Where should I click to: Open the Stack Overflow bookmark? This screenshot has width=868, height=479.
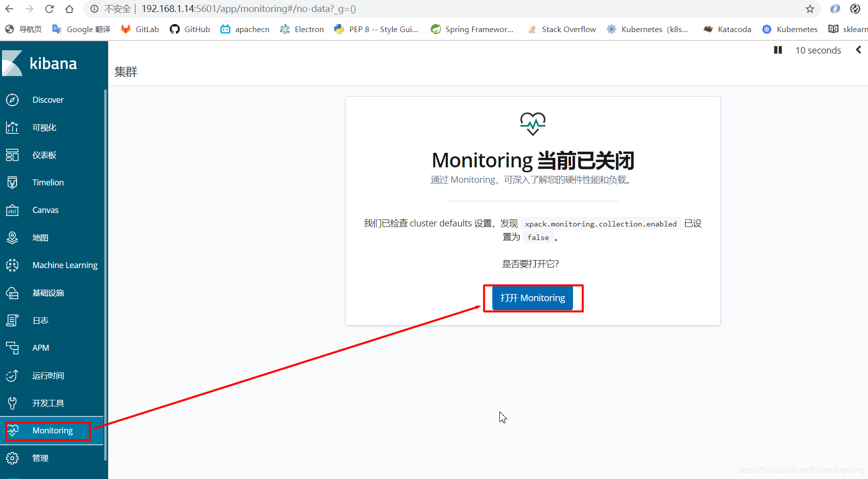(x=561, y=29)
